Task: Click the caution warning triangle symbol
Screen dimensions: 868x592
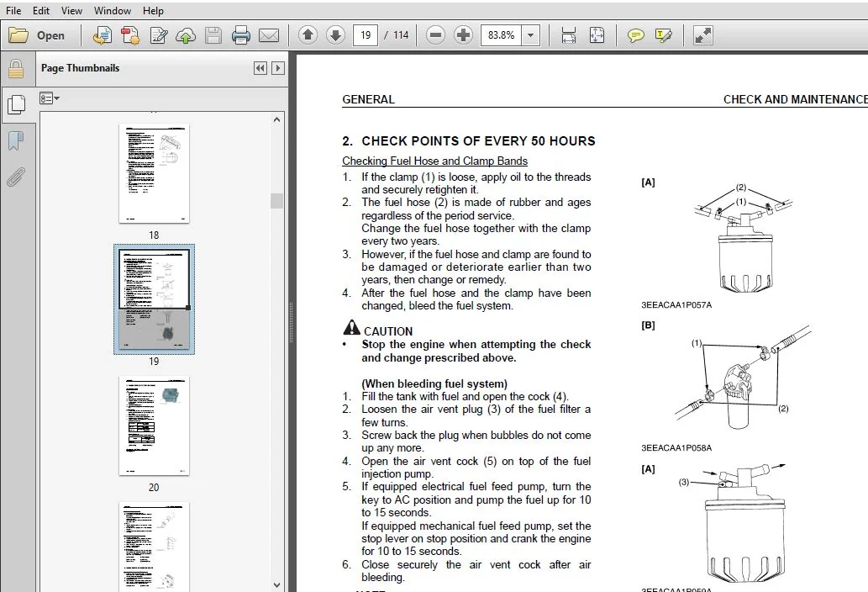Action: coord(351,327)
